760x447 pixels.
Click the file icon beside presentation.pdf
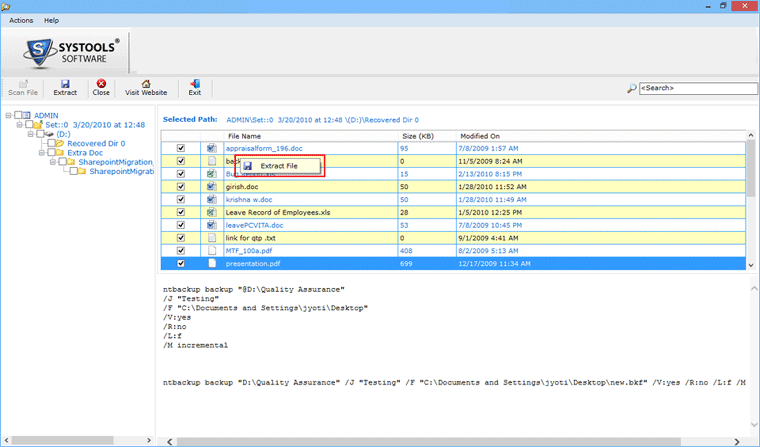pyautogui.click(x=212, y=264)
